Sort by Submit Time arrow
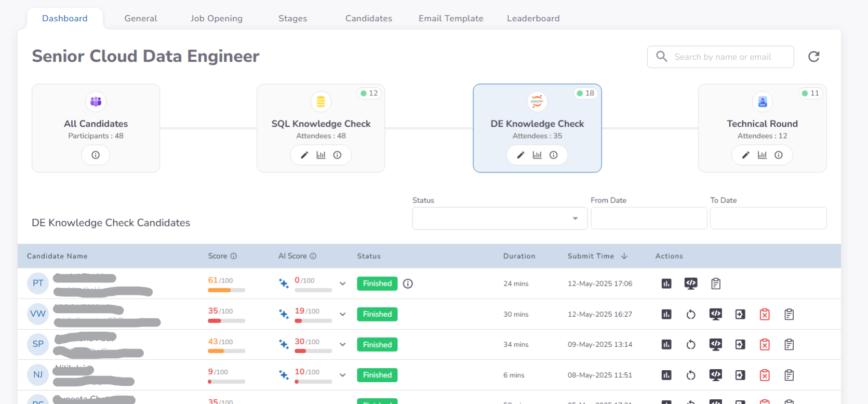868x404 pixels. coord(624,256)
